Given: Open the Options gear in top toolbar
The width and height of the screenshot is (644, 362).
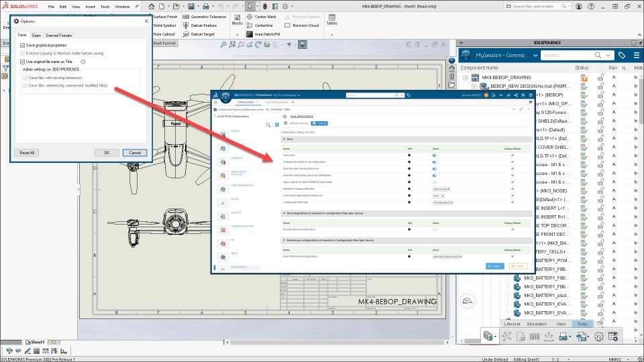Looking at the screenshot, I should pyautogui.click(x=285, y=6).
